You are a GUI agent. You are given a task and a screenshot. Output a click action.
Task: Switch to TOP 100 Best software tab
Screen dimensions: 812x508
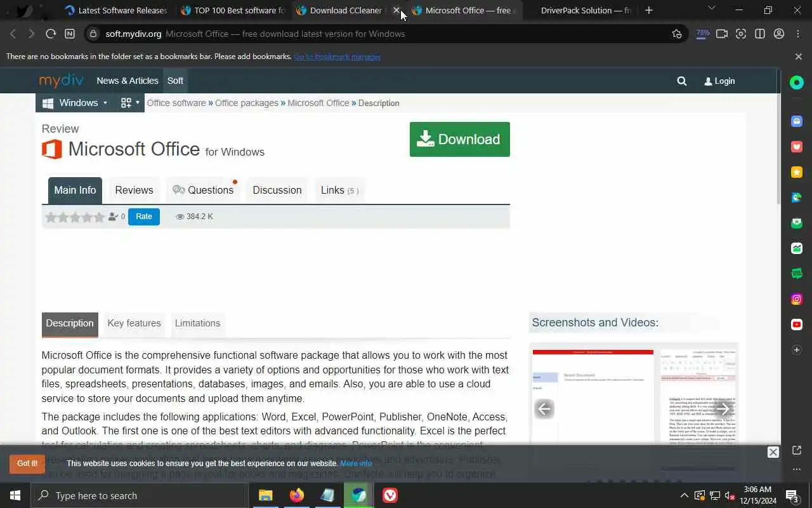click(233, 10)
